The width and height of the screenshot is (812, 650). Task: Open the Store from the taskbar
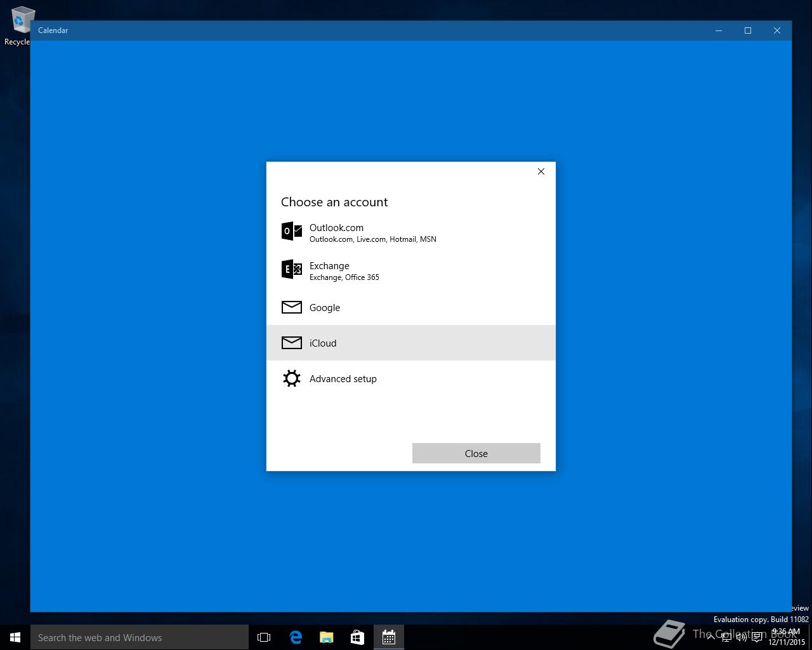(358, 637)
